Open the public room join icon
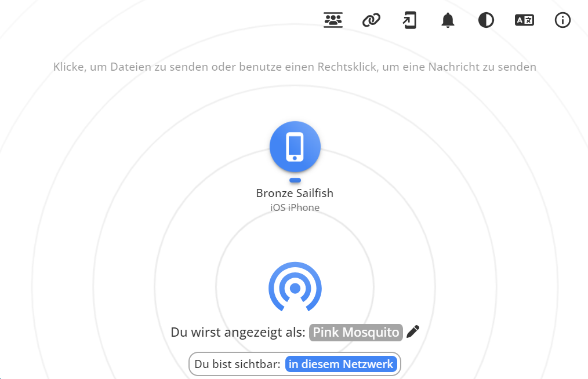The width and height of the screenshot is (588, 379). [333, 20]
